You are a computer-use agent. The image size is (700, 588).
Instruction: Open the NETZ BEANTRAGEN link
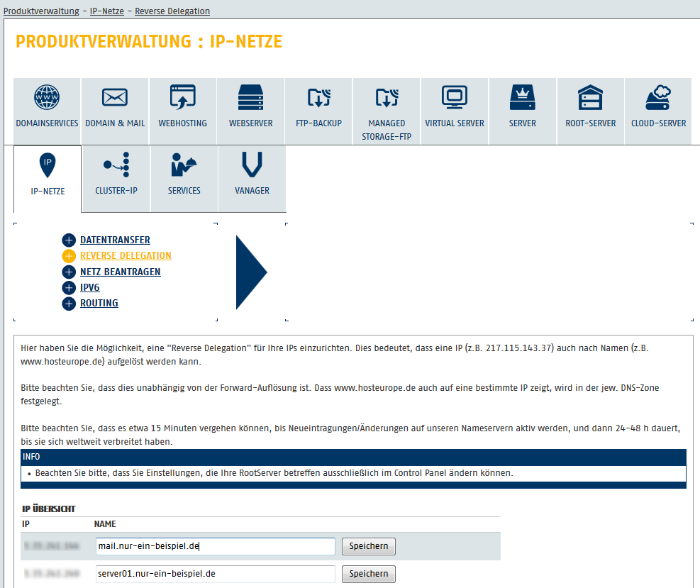point(120,272)
